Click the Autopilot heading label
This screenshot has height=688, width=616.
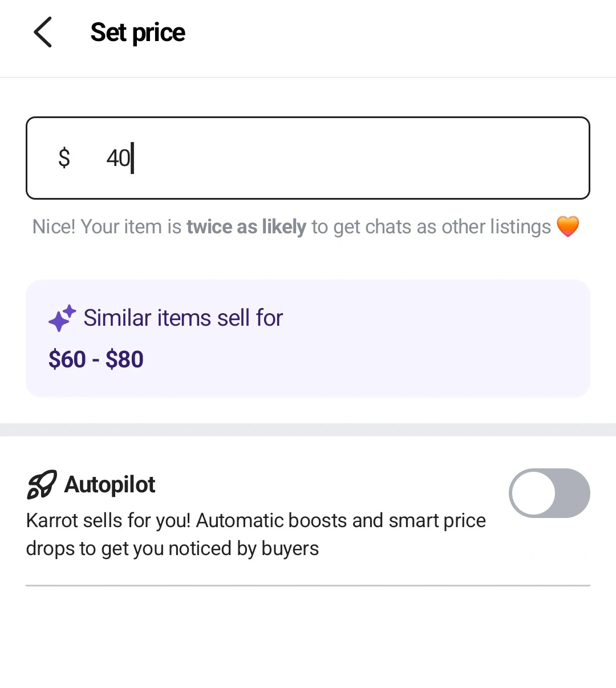point(110,484)
